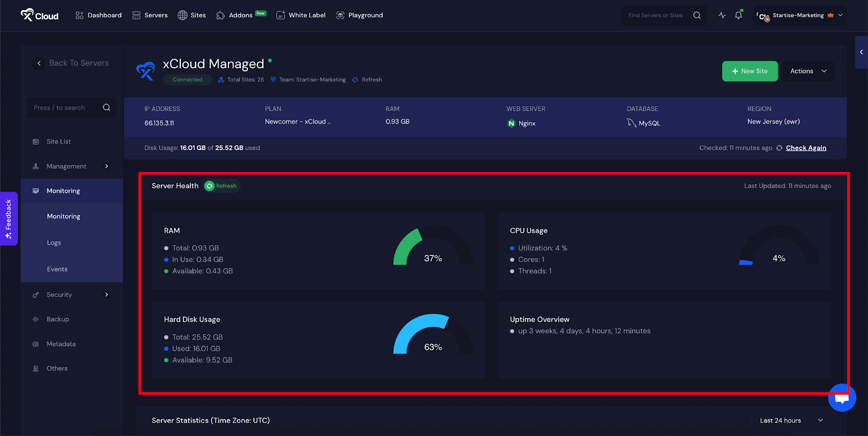Open the Actions dropdown
The width and height of the screenshot is (868, 436).
click(x=808, y=71)
